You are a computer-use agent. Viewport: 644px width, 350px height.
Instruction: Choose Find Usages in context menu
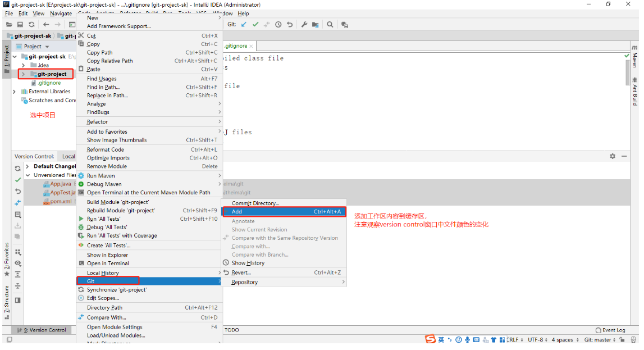[149, 79]
